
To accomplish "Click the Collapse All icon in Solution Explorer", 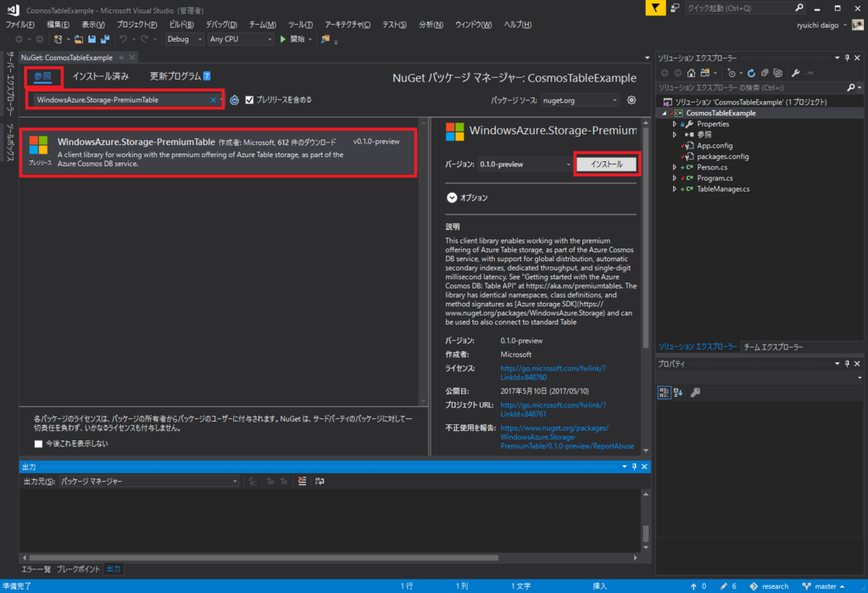I will (x=765, y=73).
